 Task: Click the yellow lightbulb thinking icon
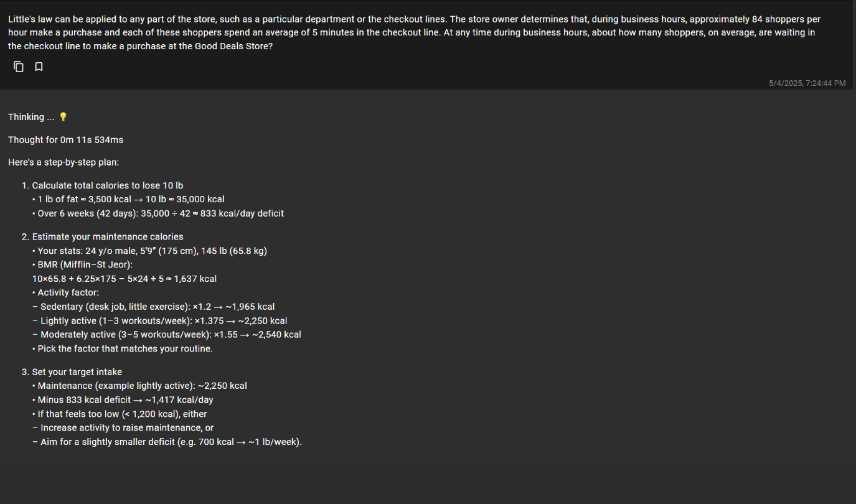coord(63,117)
